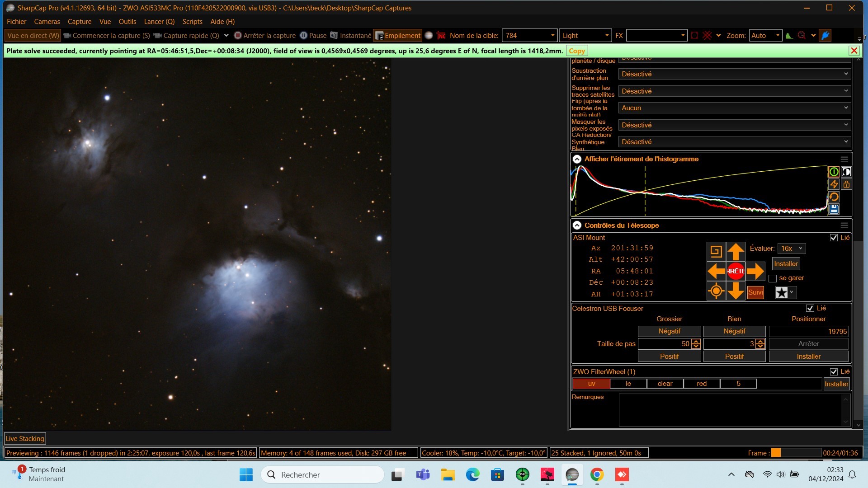This screenshot has height=488, width=868.
Task: Open the telescope controls panel hamburger menu
Action: coord(844,225)
